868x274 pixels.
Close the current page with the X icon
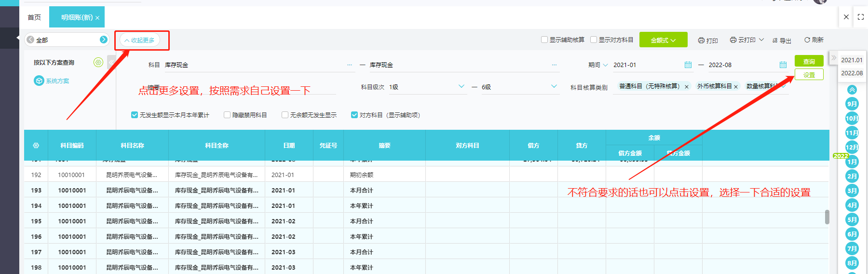pyautogui.click(x=846, y=17)
